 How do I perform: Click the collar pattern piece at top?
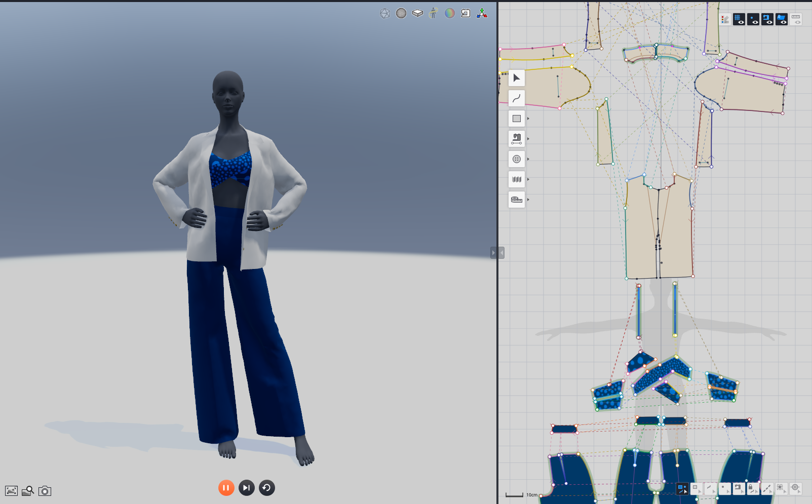point(655,53)
